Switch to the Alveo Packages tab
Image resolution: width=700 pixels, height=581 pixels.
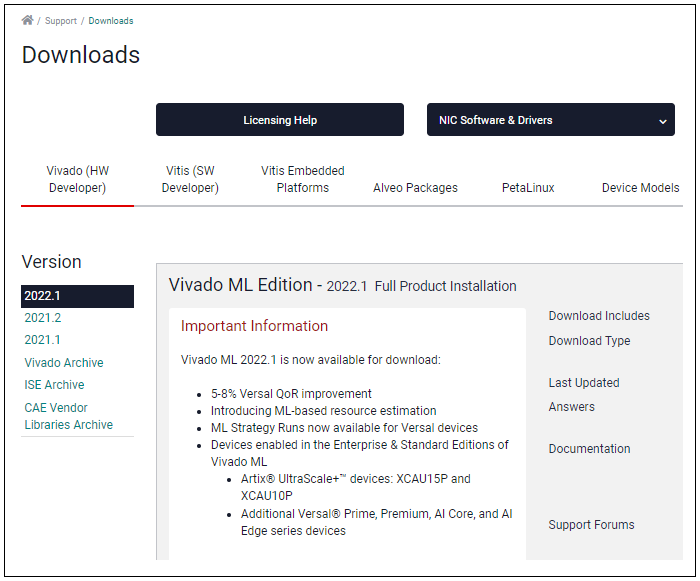point(415,188)
